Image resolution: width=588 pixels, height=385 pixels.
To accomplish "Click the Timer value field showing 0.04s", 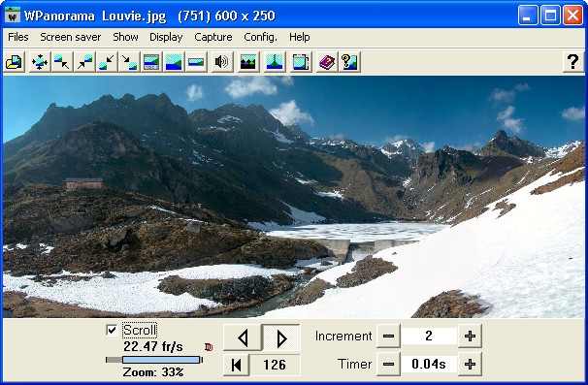I will (429, 364).
